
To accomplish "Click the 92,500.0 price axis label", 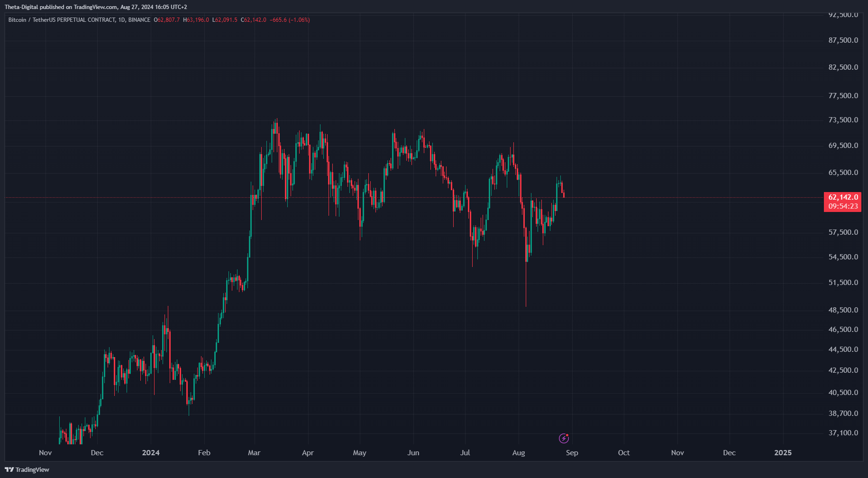I will (x=843, y=15).
